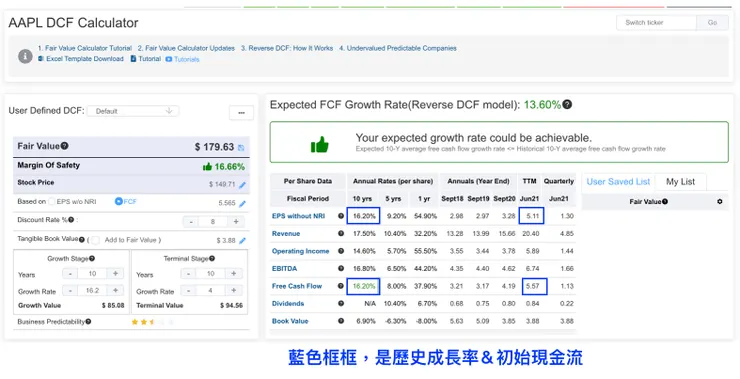Click the Operating Income help icon

point(341,251)
